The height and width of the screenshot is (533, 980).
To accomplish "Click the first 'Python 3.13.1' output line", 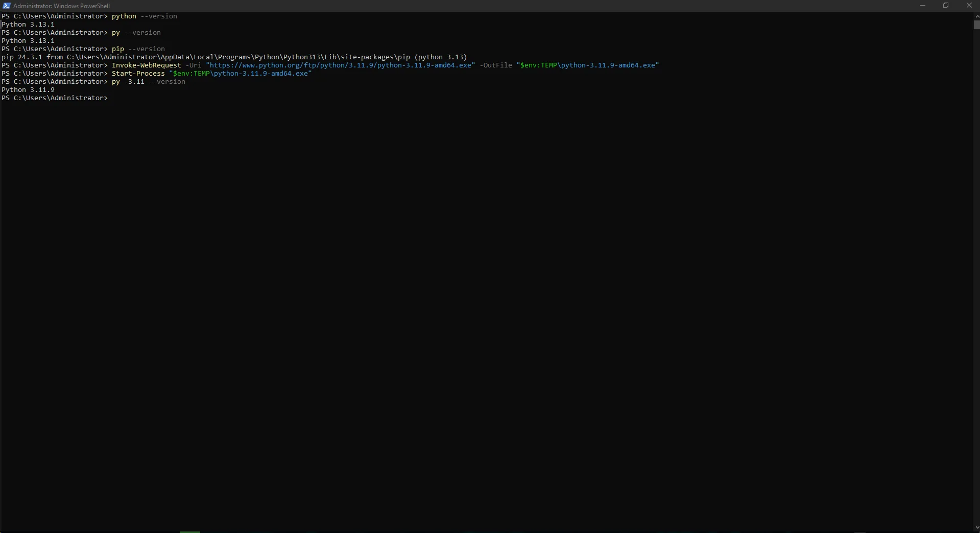I will tap(28, 25).
